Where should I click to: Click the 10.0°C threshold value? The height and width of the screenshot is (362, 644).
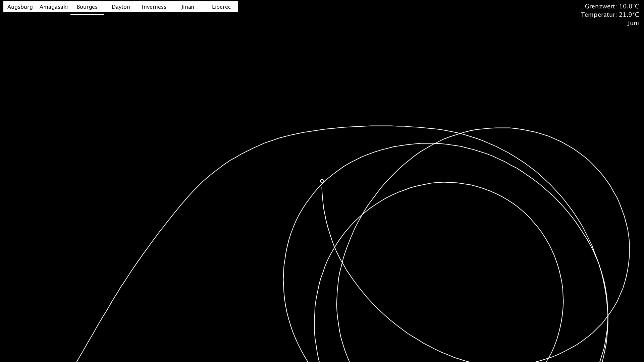pos(629,6)
